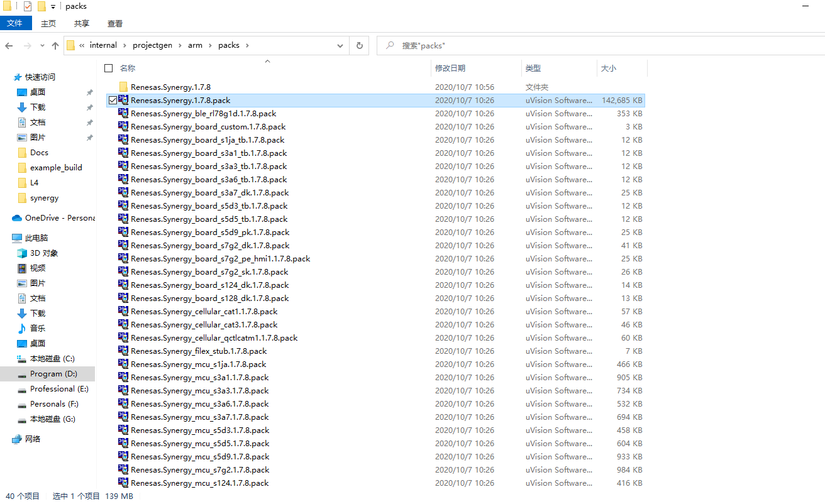This screenshot has height=504, width=825.
Task: Click the properties checkmark quick access icon
Action: (x=27, y=6)
